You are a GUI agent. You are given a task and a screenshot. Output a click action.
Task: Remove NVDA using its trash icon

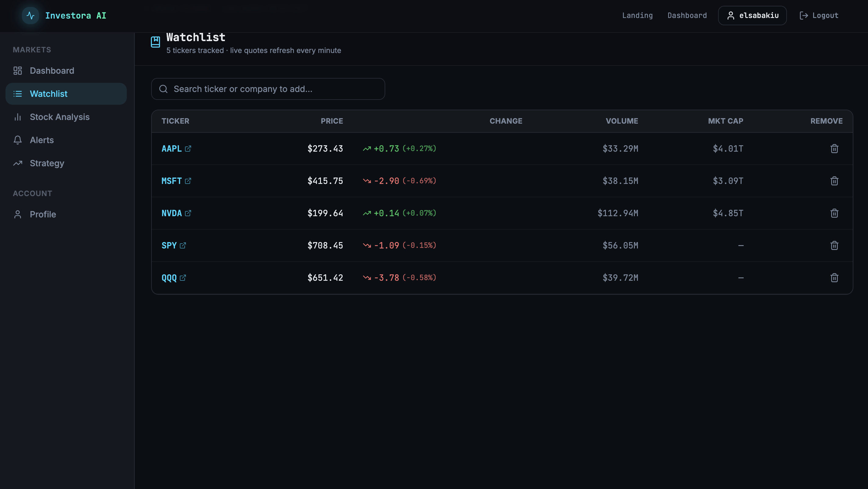click(834, 213)
